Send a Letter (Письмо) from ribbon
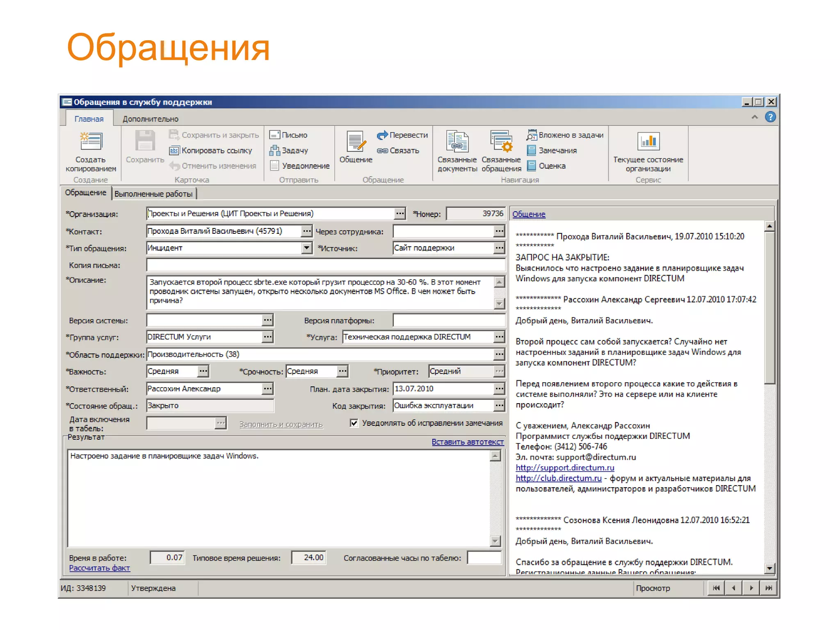 point(275,135)
